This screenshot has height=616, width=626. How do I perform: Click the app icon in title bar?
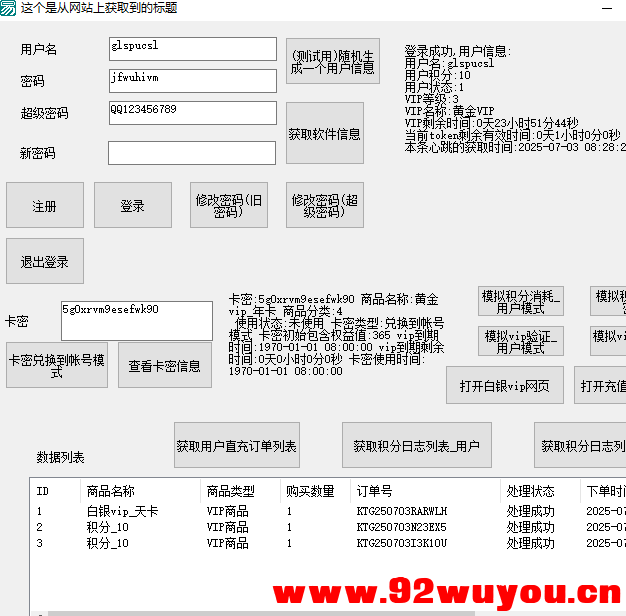pyautogui.click(x=8, y=8)
